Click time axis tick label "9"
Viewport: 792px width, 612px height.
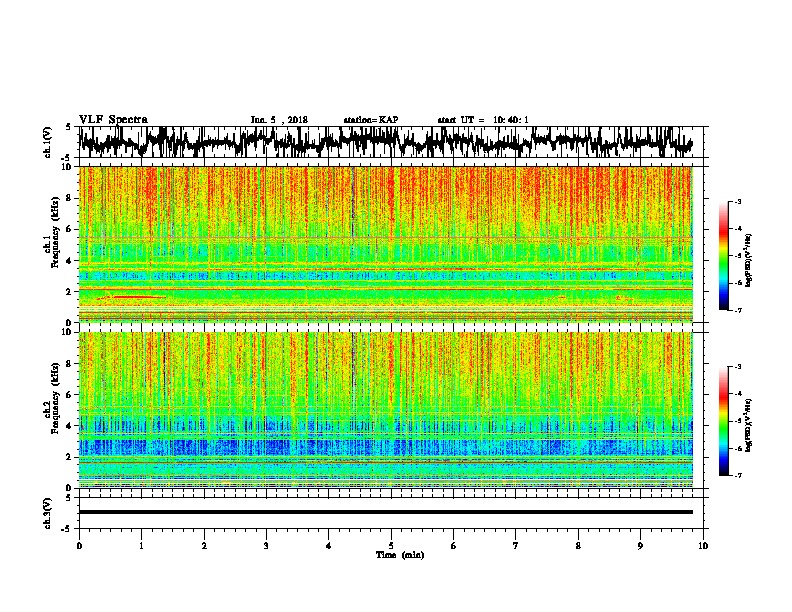tap(640, 546)
